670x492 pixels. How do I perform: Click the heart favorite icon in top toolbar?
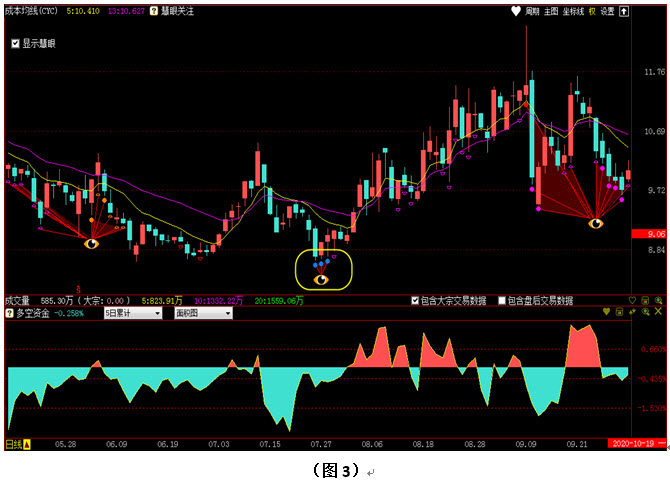click(516, 12)
